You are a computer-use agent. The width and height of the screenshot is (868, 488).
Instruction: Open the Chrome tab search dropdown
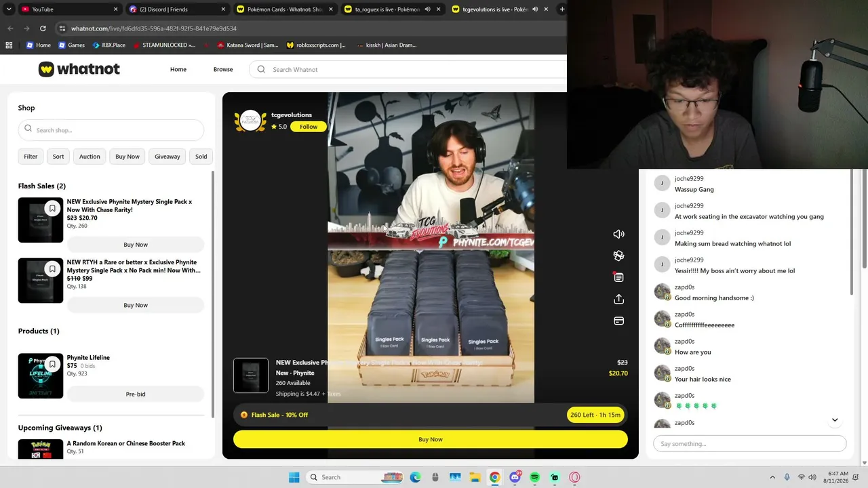coord(9,9)
